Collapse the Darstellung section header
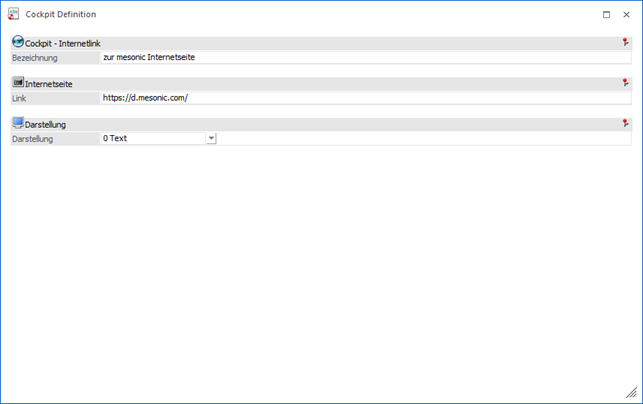This screenshot has height=404, width=643. 300,124
